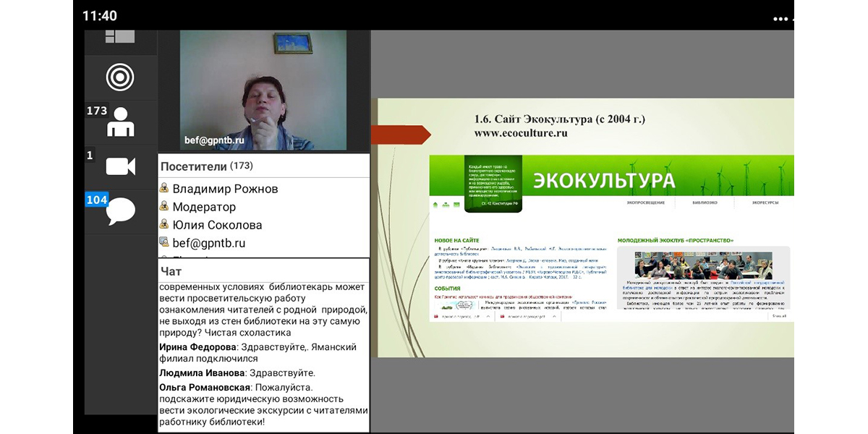Click ЭКОПРОСВЕЩЕНИЕ menu on the slide
Screen dimensions: 868x434
pos(646,203)
